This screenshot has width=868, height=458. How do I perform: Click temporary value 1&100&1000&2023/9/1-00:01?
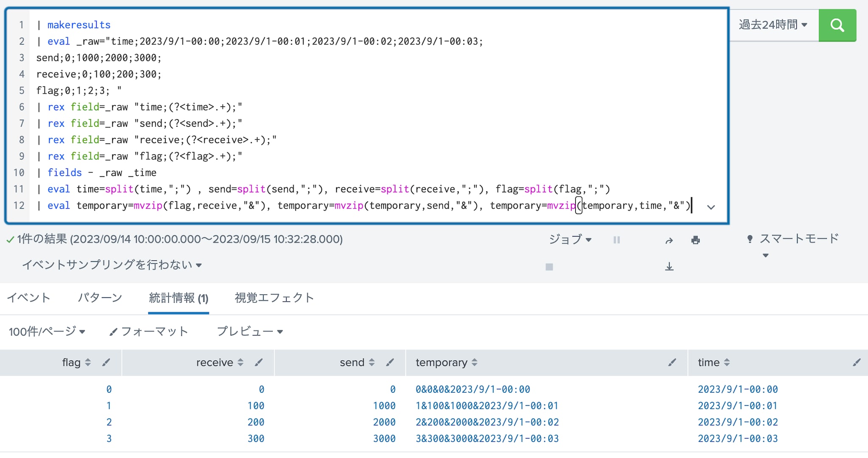[x=487, y=406]
